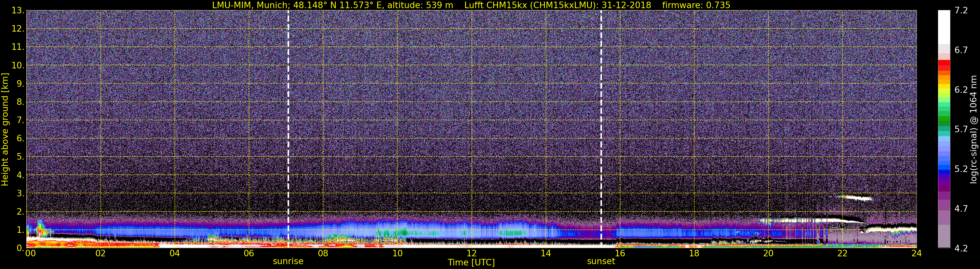Click the y-axis tick label '13.'

(x=18, y=11)
